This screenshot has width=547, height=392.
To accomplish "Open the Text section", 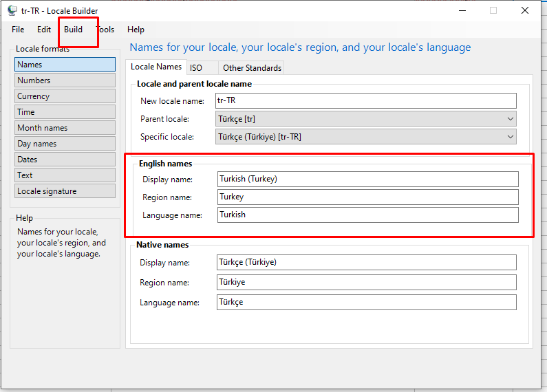I will pos(65,175).
